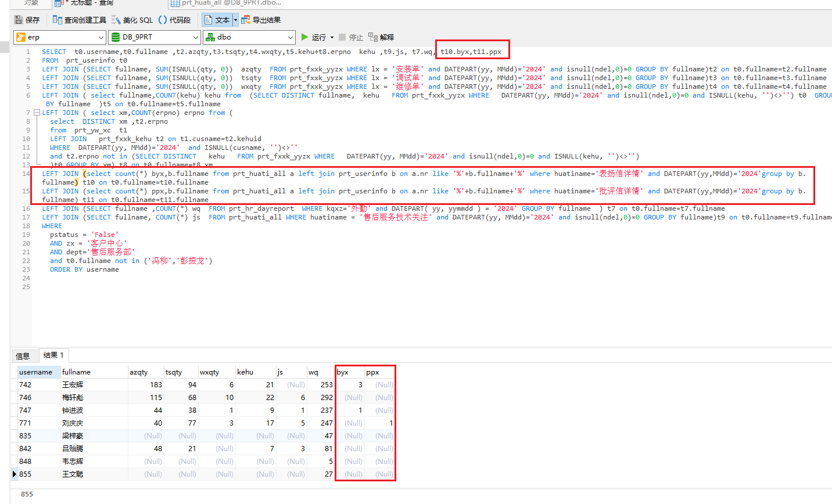Select the wq cell 81
832x504 pixels.
(x=321, y=449)
